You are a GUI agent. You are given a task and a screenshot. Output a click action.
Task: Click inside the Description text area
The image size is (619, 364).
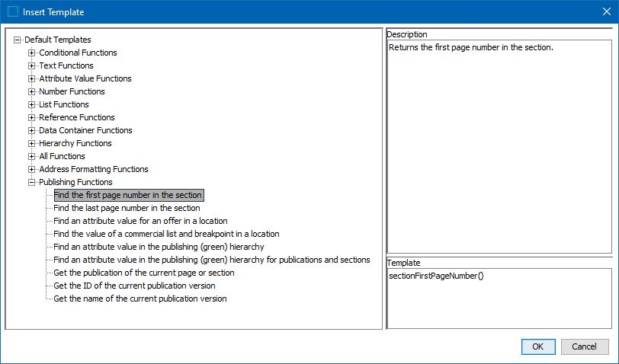coord(499,147)
